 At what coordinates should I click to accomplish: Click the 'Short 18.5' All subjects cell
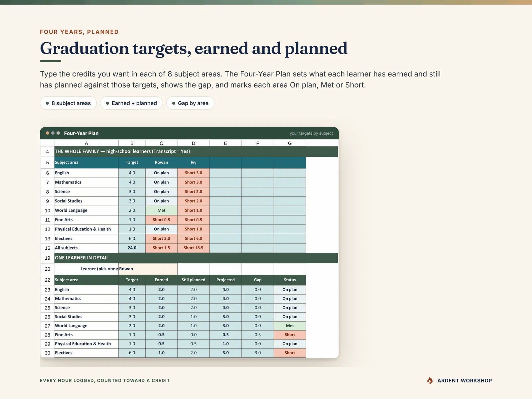coord(194,248)
